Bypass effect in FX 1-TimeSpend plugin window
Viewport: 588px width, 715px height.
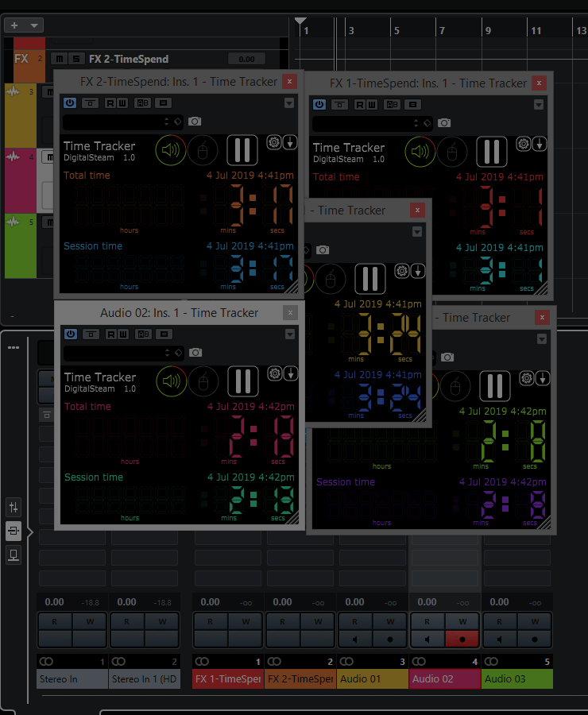[339, 104]
